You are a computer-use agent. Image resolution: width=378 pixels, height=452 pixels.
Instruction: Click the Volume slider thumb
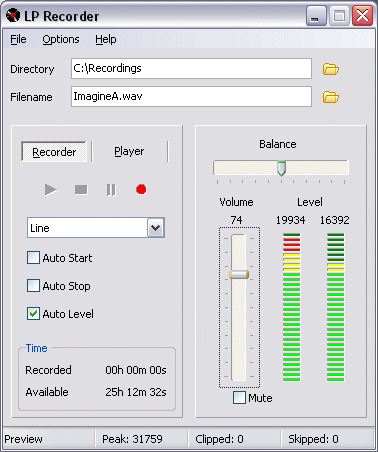pos(239,274)
